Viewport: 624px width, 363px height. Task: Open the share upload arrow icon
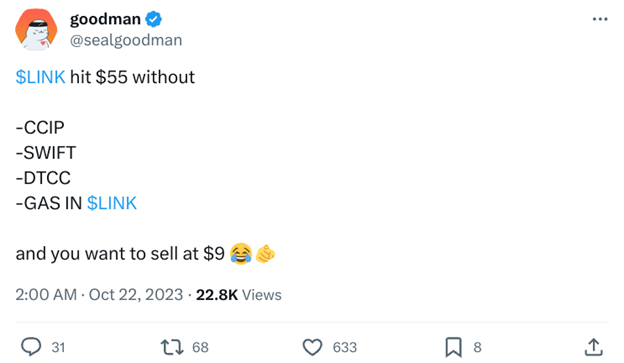(594, 347)
